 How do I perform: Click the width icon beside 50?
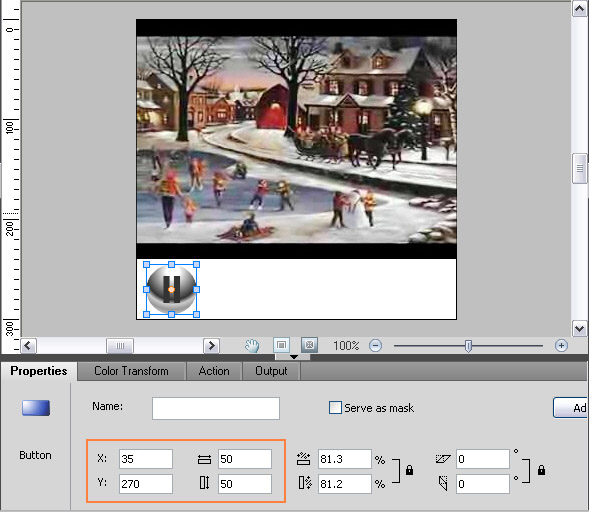pyautogui.click(x=204, y=459)
